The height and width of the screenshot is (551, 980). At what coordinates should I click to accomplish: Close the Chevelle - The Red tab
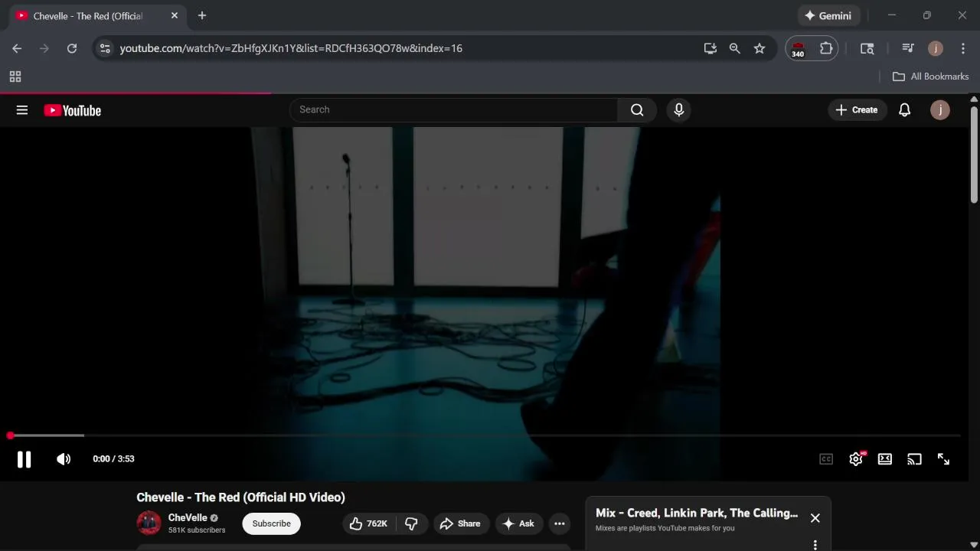pyautogui.click(x=175, y=15)
